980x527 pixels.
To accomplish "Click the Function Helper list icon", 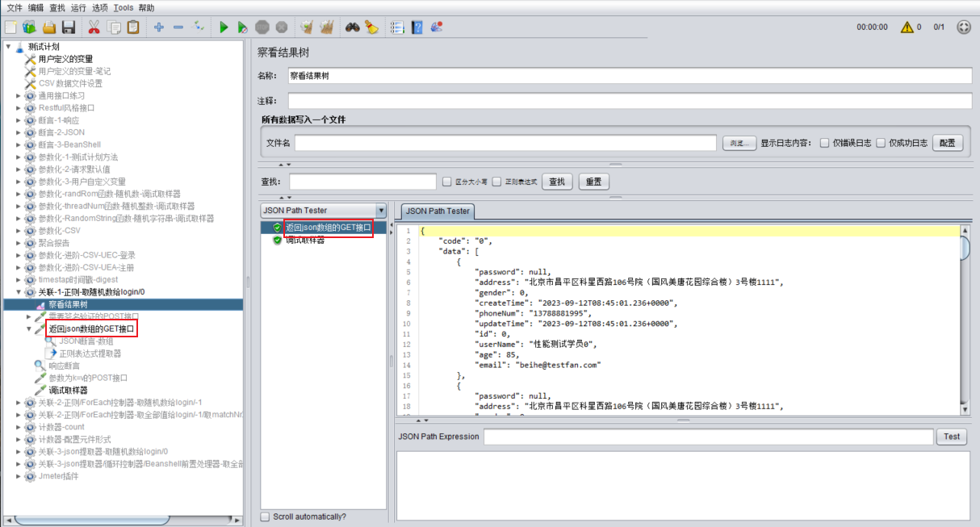I will pyautogui.click(x=396, y=27).
